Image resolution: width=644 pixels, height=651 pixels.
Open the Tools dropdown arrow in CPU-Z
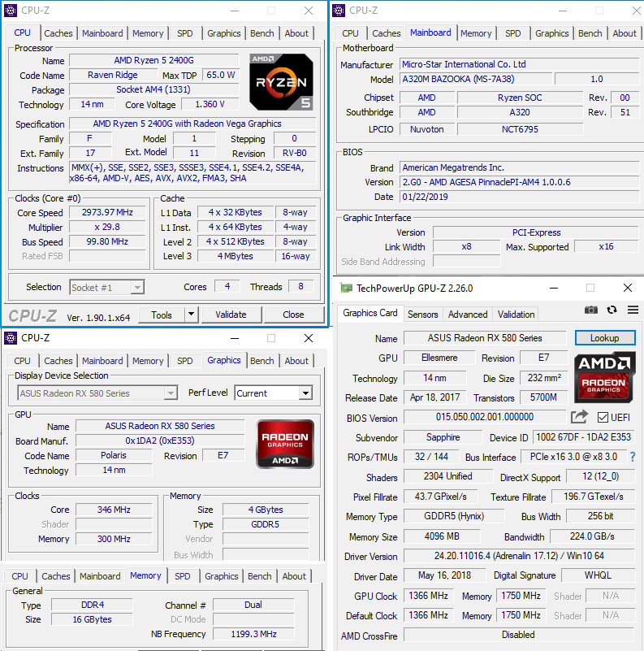pyautogui.click(x=191, y=315)
